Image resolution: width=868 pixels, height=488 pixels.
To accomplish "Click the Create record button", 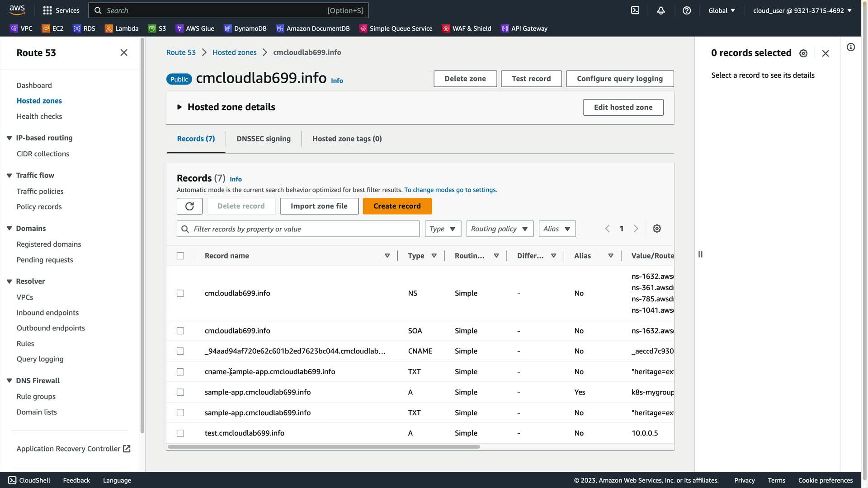I will (x=397, y=206).
